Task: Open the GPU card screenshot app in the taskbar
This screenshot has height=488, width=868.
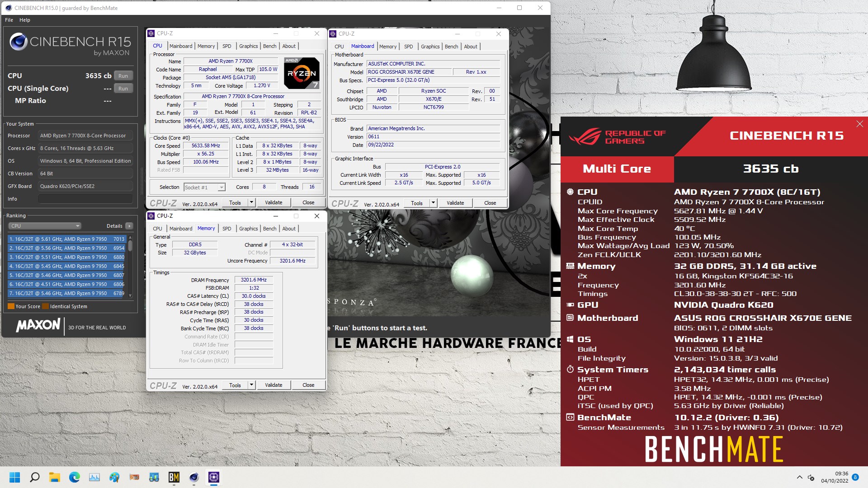Action: [x=134, y=477]
